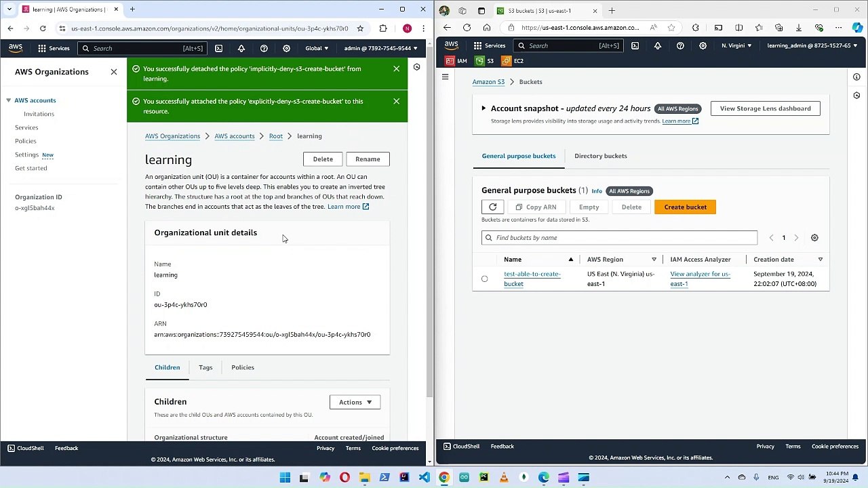Screen dimensions: 868x488
Task: Open the Settings item in Organizations sidebar
Action: pyautogui.click(x=27, y=155)
